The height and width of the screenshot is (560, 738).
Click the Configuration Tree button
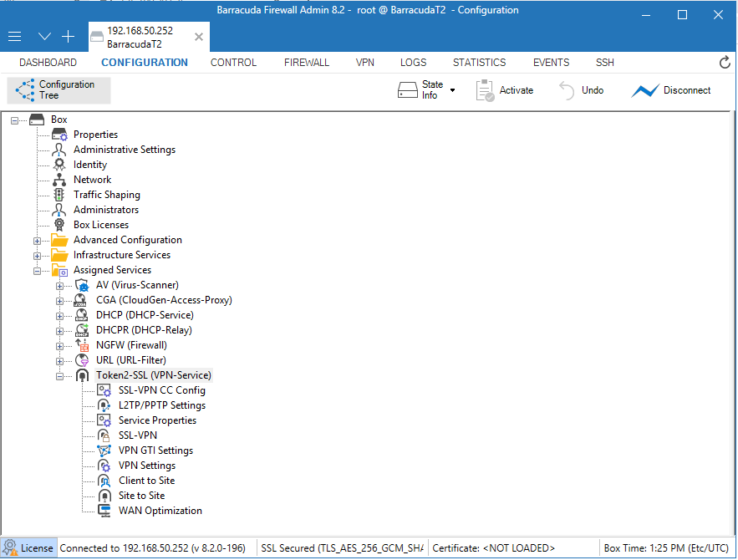(x=59, y=90)
